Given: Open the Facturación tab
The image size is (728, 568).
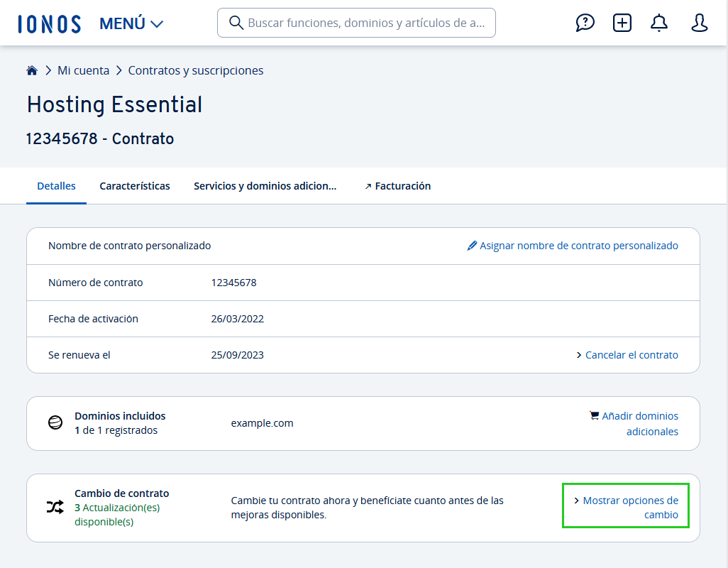Looking at the screenshot, I should (397, 186).
